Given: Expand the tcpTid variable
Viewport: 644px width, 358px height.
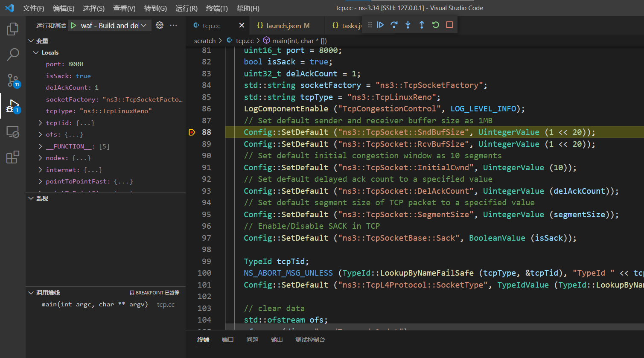Looking at the screenshot, I should pyautogui.click(x=41, y=123).
